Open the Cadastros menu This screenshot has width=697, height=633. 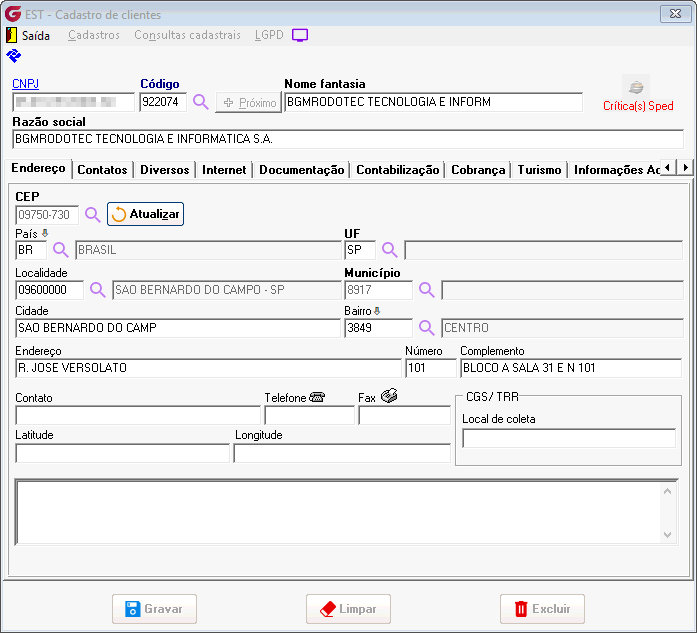click(94, 35)
